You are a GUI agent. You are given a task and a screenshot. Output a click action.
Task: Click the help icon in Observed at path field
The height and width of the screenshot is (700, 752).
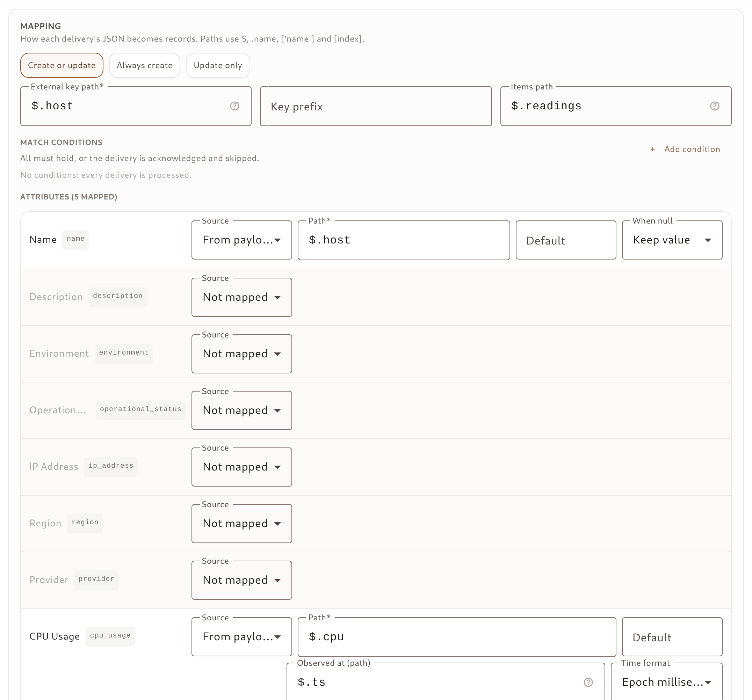(x=588, y=682)
